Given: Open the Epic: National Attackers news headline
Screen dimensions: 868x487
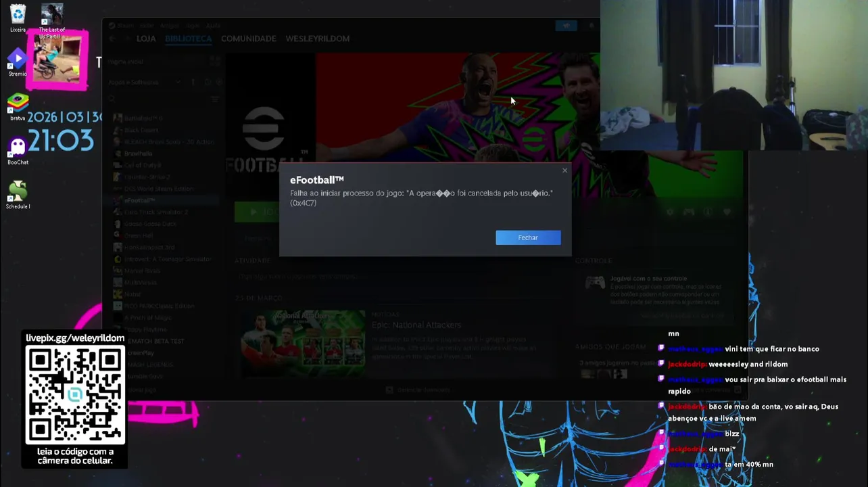Looking at the screenshot, I should [416, 325].
